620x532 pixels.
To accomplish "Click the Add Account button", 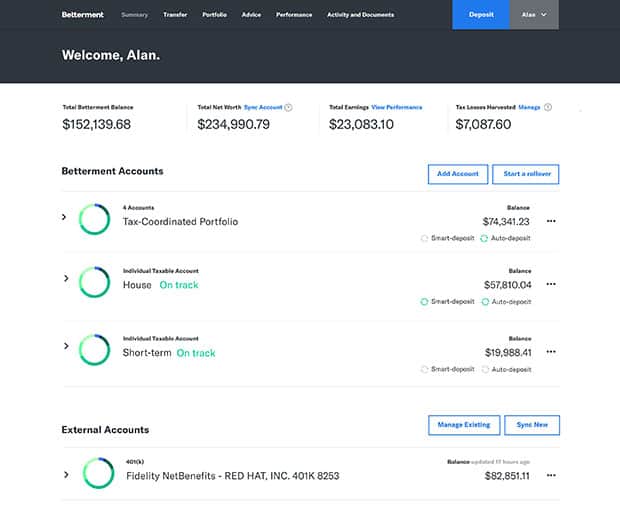I will click(458, 174).
